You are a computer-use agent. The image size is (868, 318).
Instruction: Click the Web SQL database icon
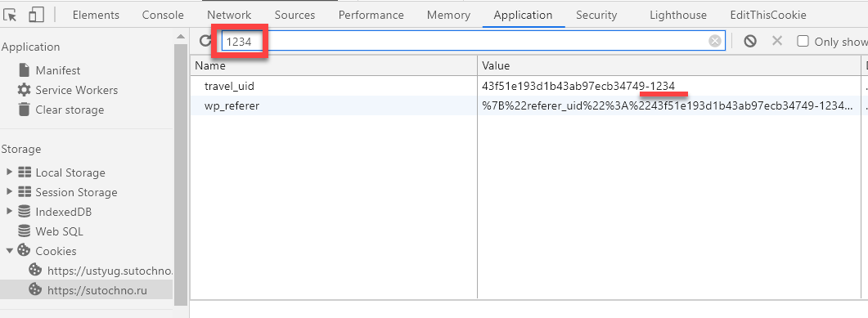point(25,231)
